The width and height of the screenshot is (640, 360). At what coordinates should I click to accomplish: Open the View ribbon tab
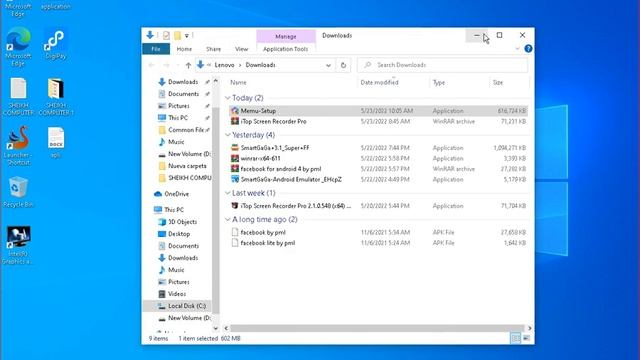coord(241,49)
